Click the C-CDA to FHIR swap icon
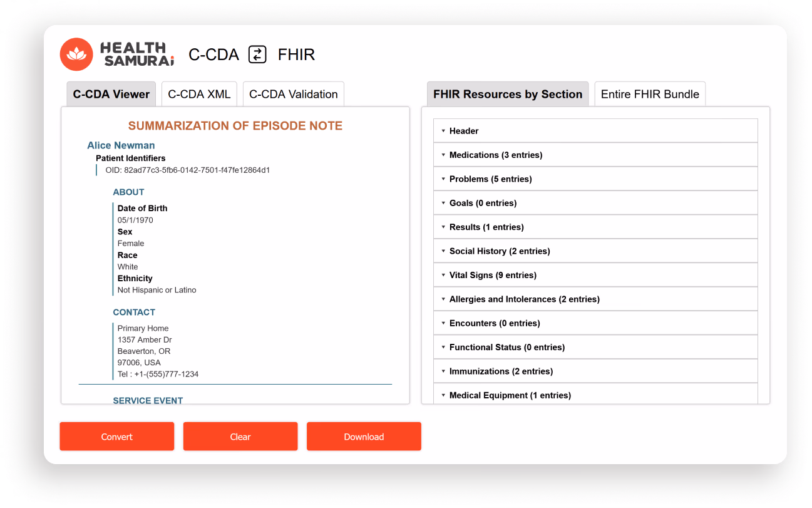The height and width of the screenshot is (508, 812). click(x=257, y=54)
